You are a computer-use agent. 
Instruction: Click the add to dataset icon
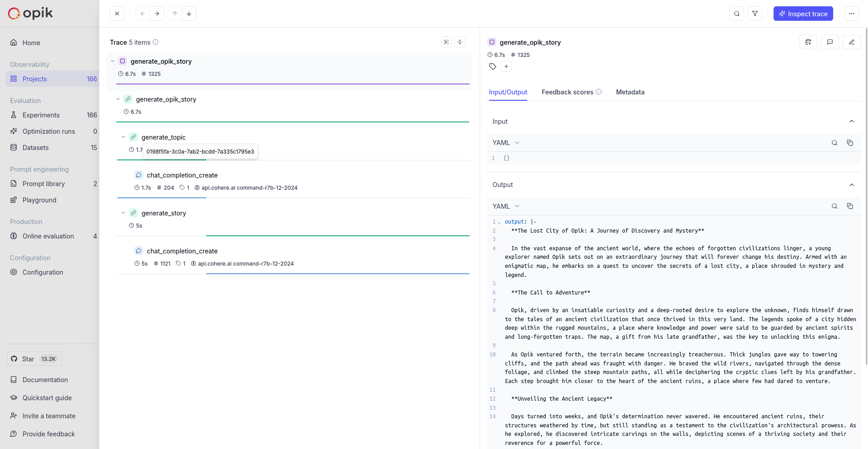coord(808,42)
